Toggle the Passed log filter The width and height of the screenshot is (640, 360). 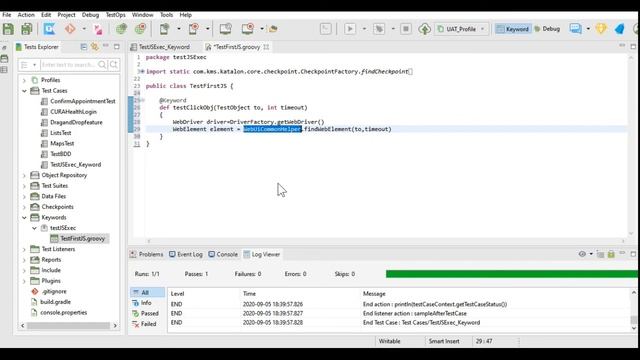tap(147, 313)
